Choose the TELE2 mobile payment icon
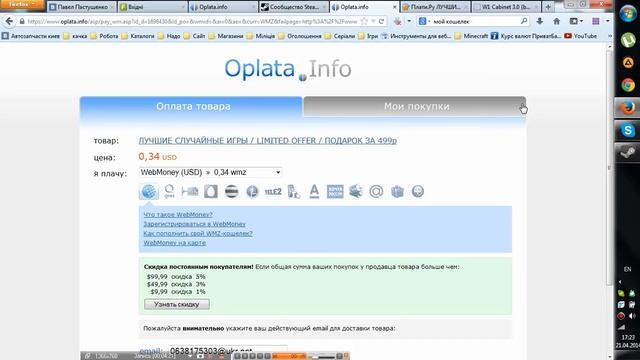Viewport: 640px width, 360px height. point(273,191)
